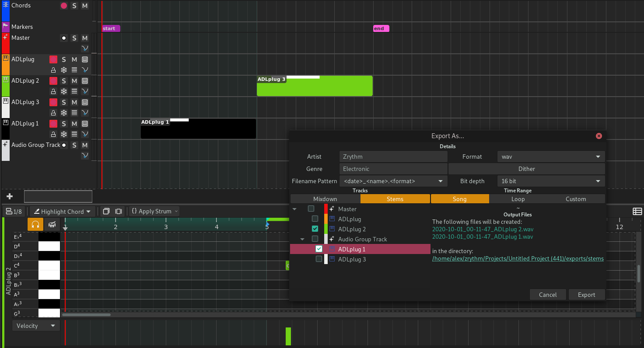Freeze the ADLplug 2 track

point(64,91)
